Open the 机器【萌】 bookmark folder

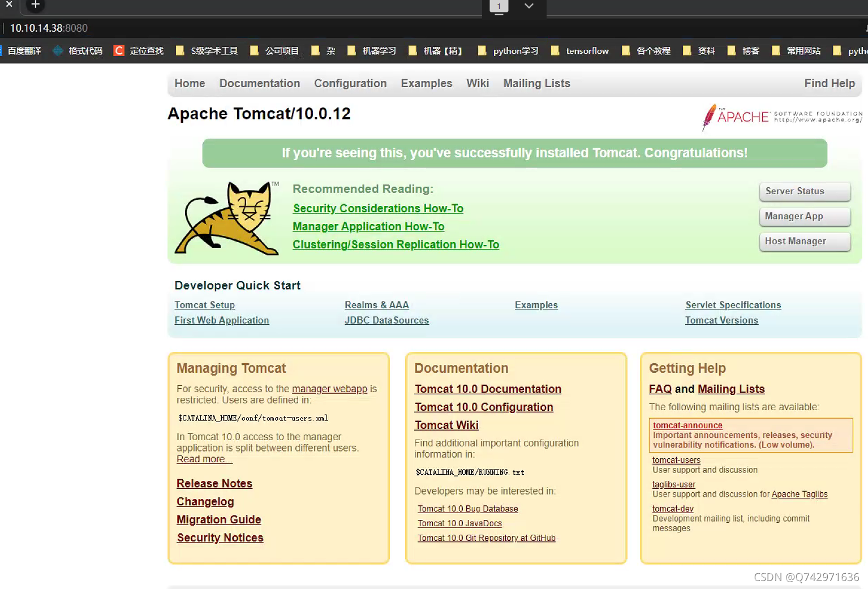[x=435, y=51]
